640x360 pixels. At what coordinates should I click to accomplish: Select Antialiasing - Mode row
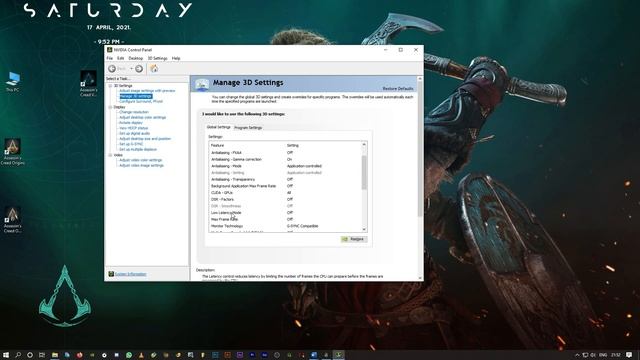(x=285, y=166)
